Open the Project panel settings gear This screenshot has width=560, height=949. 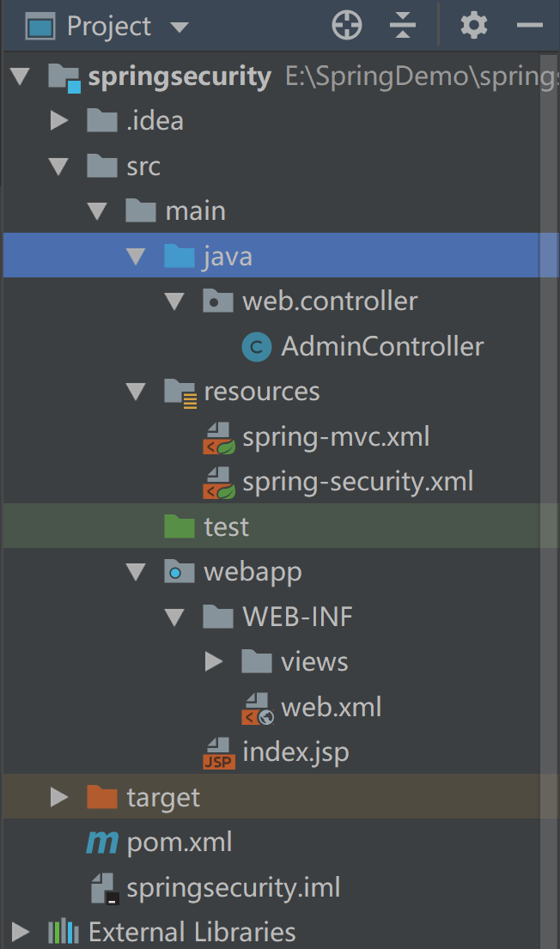point(473,26)
